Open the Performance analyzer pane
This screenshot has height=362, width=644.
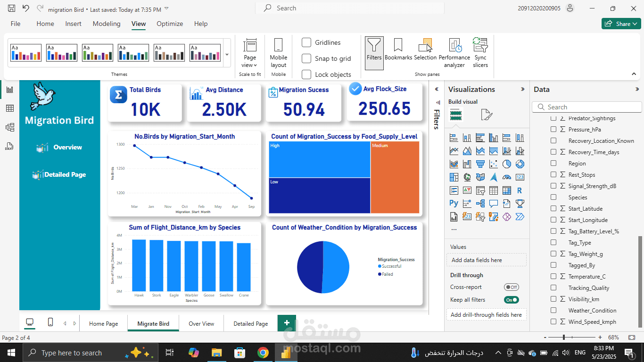[x=454, y=53]
